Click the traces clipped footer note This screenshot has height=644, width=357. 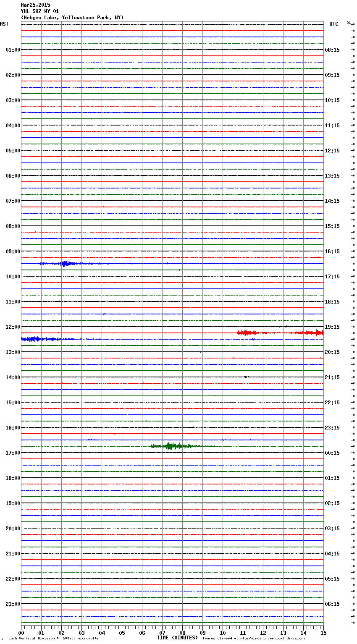point(254,639)
